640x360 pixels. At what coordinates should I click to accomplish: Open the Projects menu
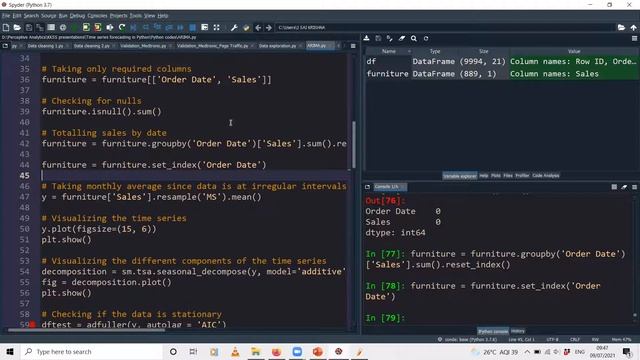[118, 16]
